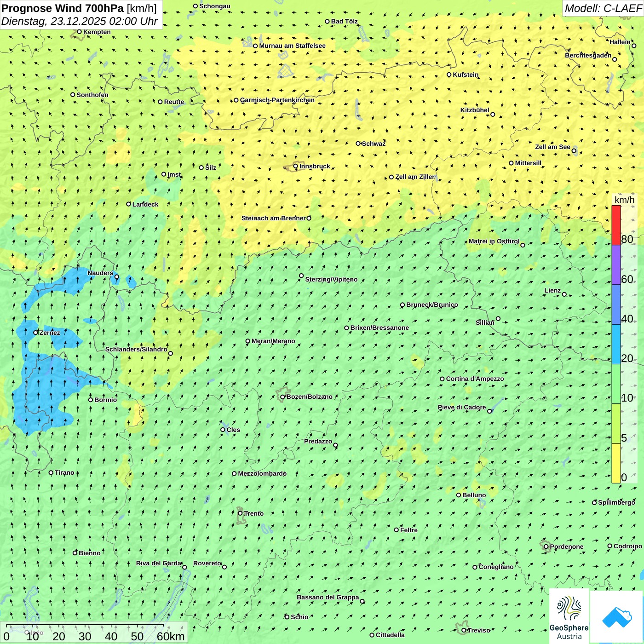
Task: Click the Sterzing/Vipiteno marker
Action: click(x=301, y=276)
